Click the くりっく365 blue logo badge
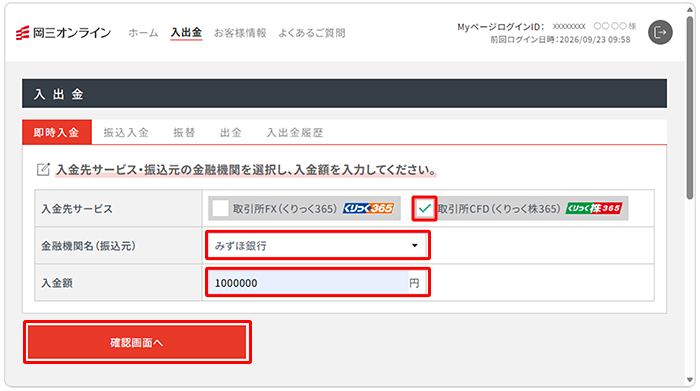 tap(368, 208)
